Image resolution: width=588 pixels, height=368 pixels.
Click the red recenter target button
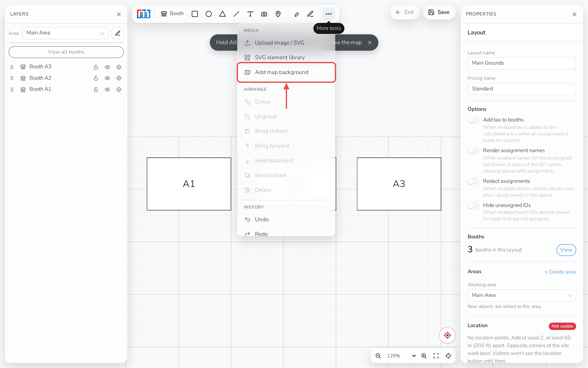[x=447, y=335]
